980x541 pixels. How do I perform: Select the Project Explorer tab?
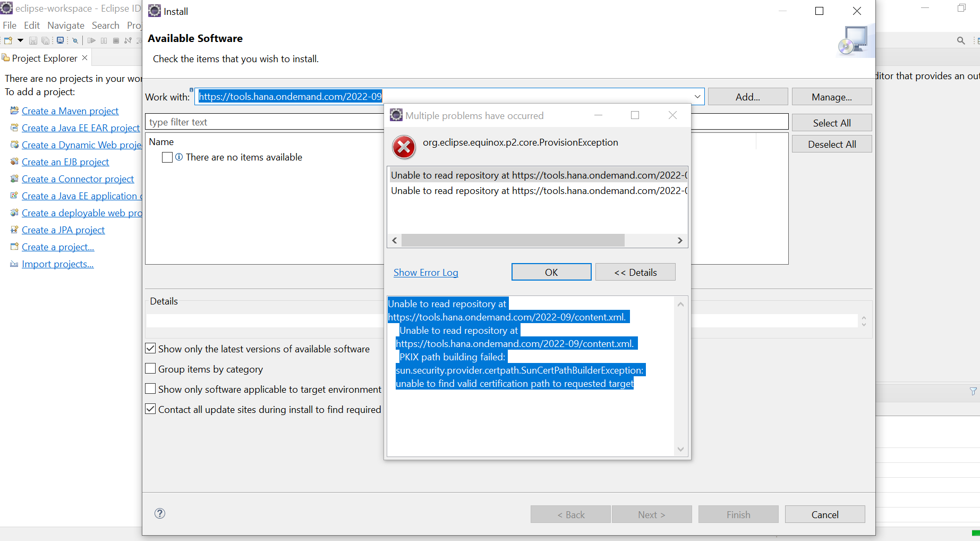click(x=45, y=58)
